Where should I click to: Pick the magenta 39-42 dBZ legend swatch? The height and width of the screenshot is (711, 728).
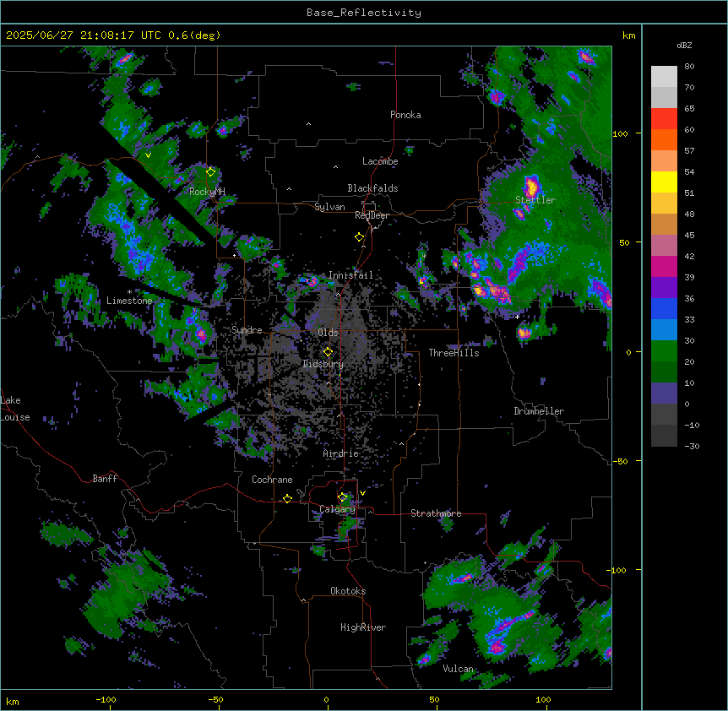[664, 266]
